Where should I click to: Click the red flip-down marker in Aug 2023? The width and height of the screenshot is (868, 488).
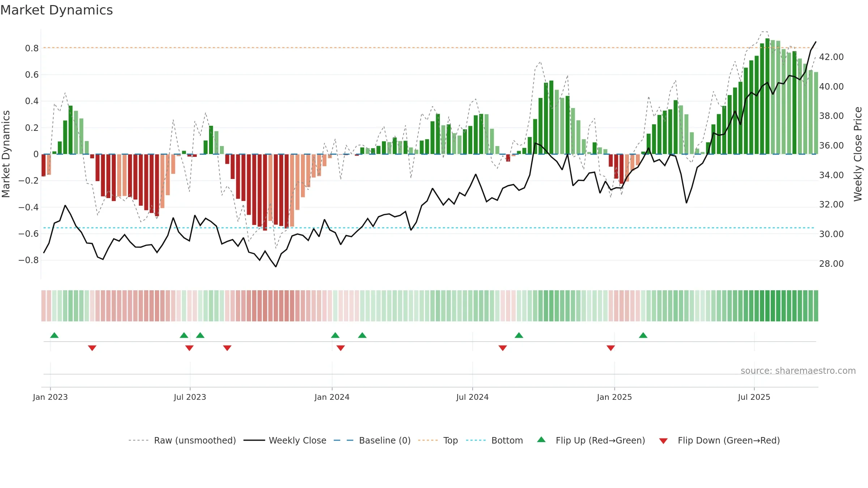click(x=227, y=348)
